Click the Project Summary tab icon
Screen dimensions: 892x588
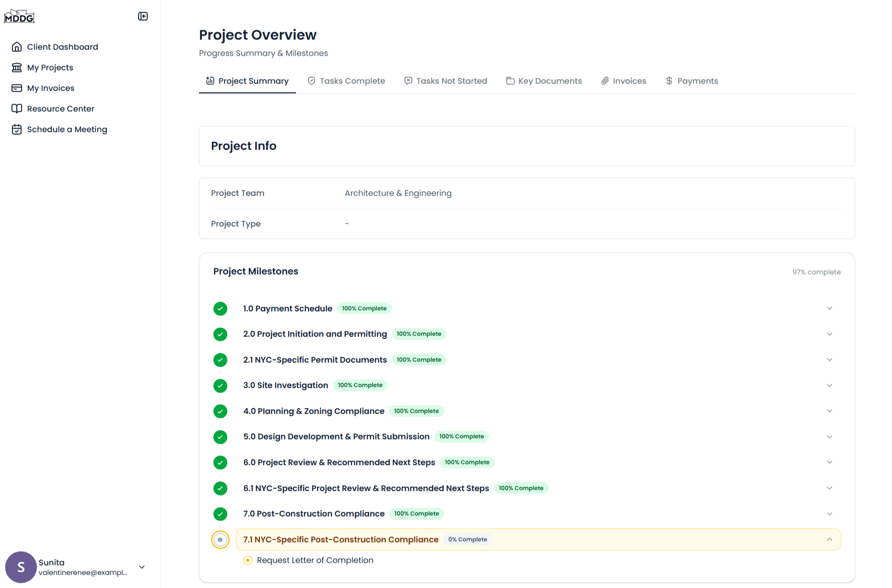click(x=210, y=81)
